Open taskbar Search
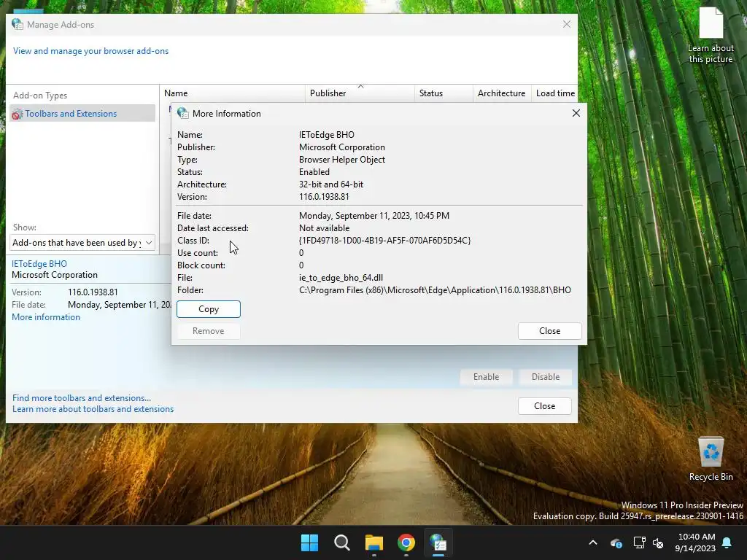 click(341, 542)
